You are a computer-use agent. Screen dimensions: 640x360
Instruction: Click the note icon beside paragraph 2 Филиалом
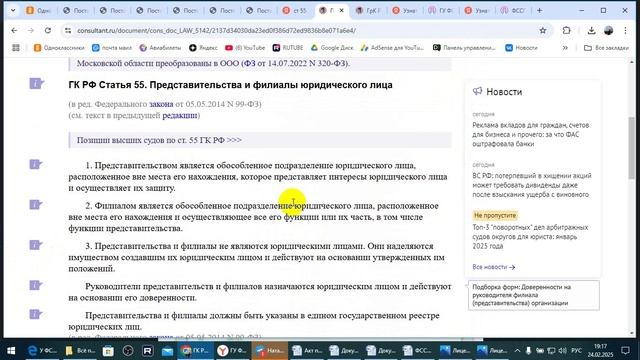[36, 204]
